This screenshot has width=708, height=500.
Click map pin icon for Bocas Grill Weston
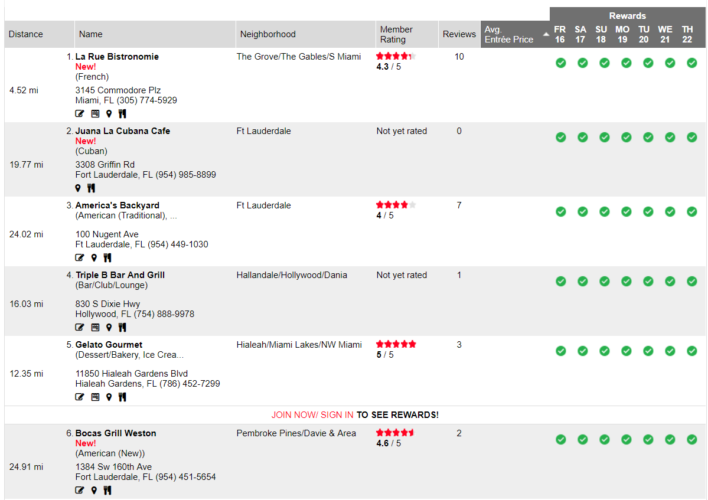coord(94,490)
